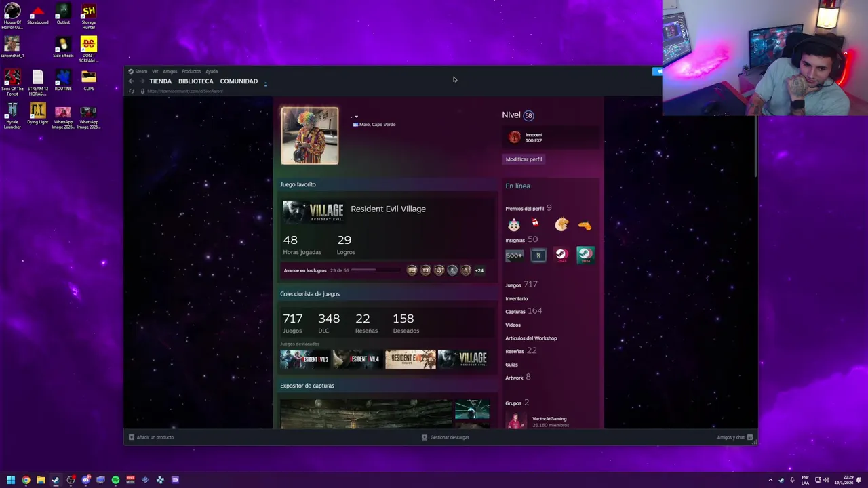Open the Resident Evil 2 featured game thumbnail
This screenshot has height=488, width=868.
pos(304,359)
